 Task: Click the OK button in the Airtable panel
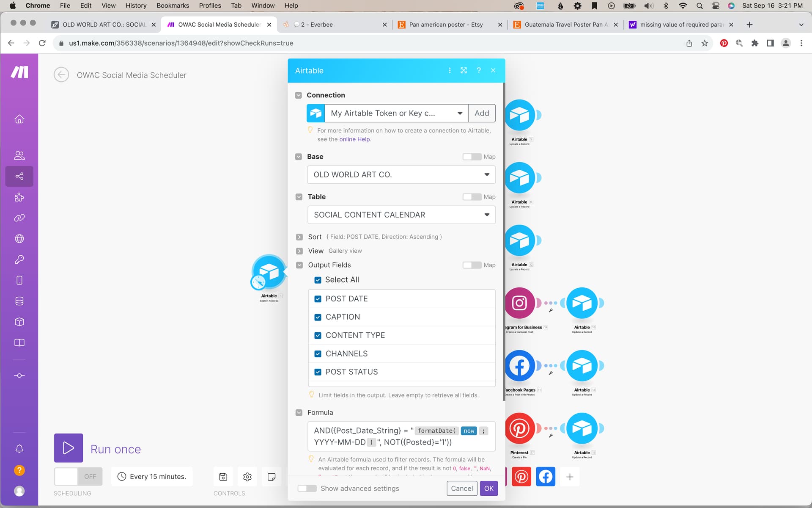click(x=488, y=489)
